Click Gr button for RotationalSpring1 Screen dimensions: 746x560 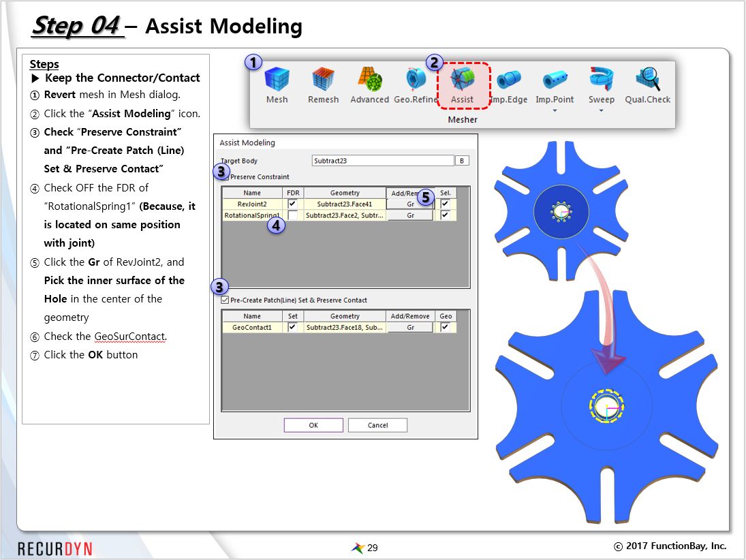point(411,215)
